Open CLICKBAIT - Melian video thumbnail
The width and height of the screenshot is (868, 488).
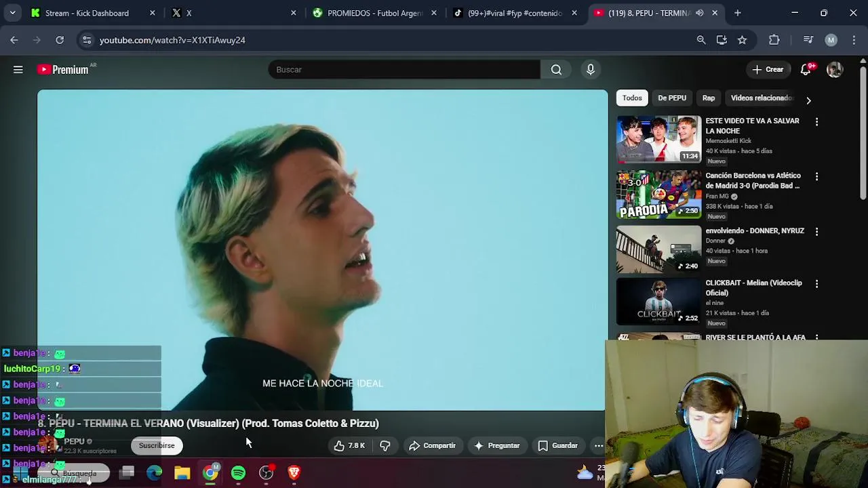click(658, 302)
